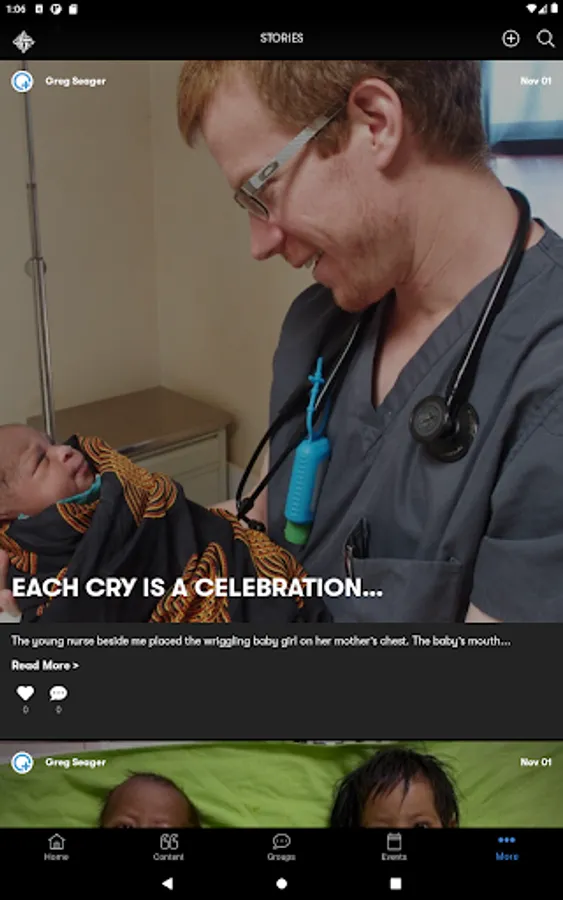Viewport: 563px width, 900px height.
Task: Go to the Home tab
Action: (56, 847)
